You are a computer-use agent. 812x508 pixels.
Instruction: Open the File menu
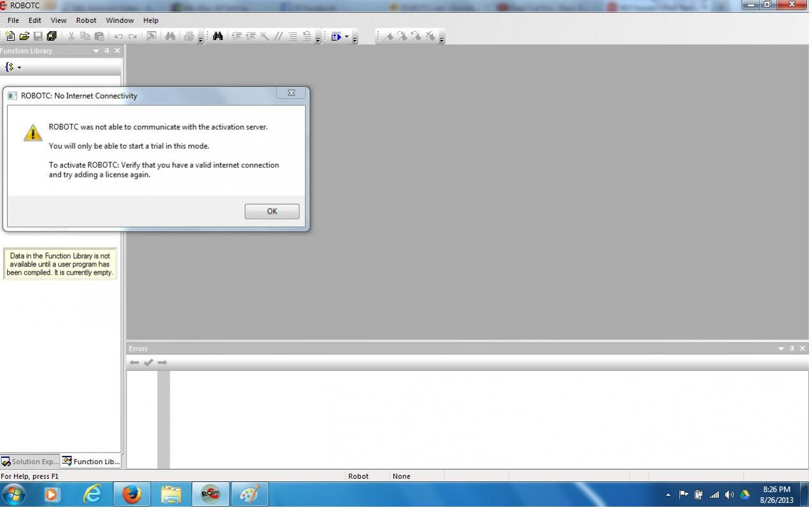coord(13,20)
